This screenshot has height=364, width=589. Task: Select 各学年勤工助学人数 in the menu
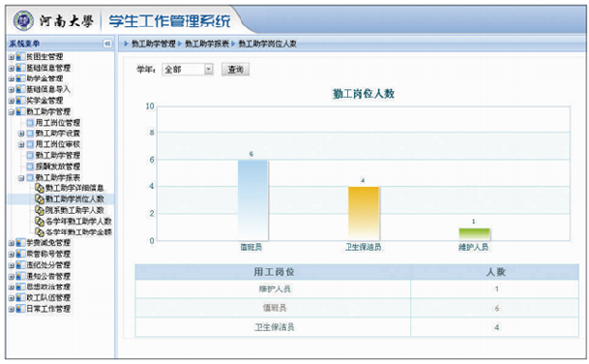tap(79, 221)
